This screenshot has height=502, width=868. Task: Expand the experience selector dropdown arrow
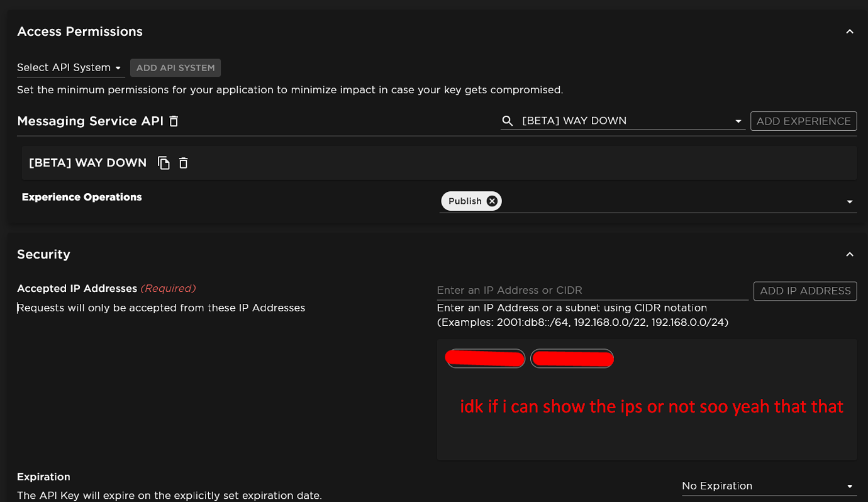coord(737,121)
